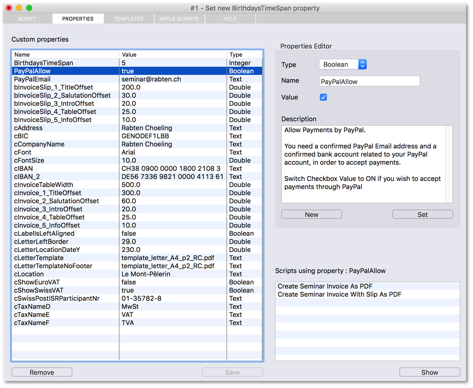Screen dimensions: 473x388
Task: Select cInvoice_5_InfoOffset row
Action: pyautogui.click(x=137, y=225)
